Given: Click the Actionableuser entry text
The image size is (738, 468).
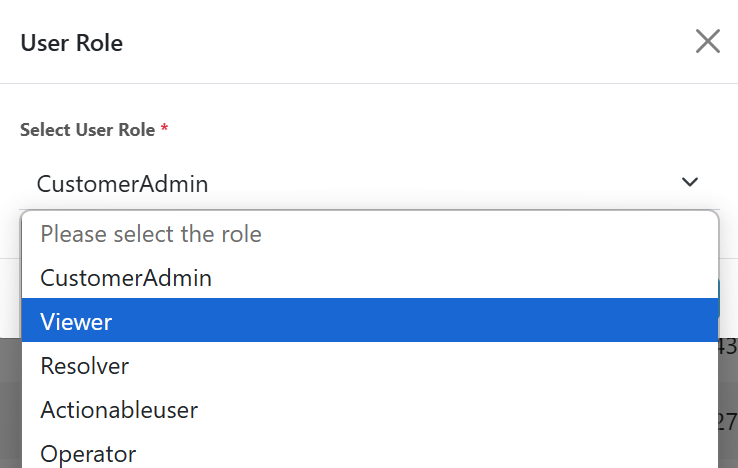Looking at the screenshot, I should point(119,409).
